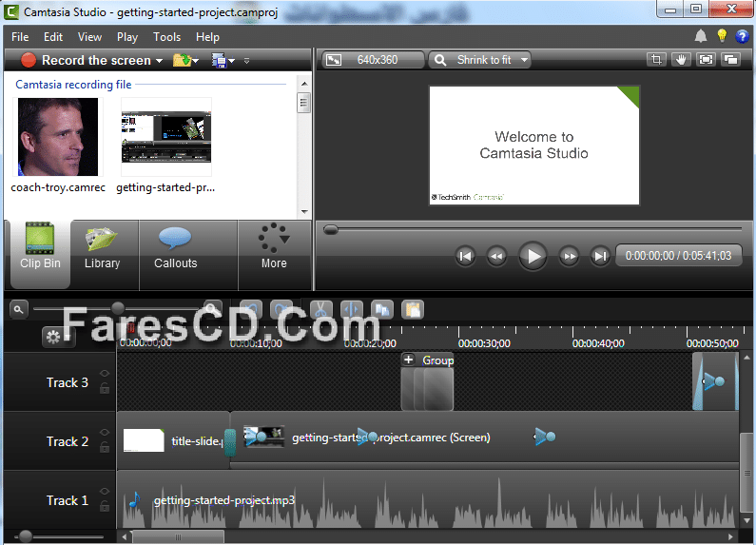This screenshot has height=545, width=756.
Task: Open timeline settings gear icon
Action: point(53,337)
